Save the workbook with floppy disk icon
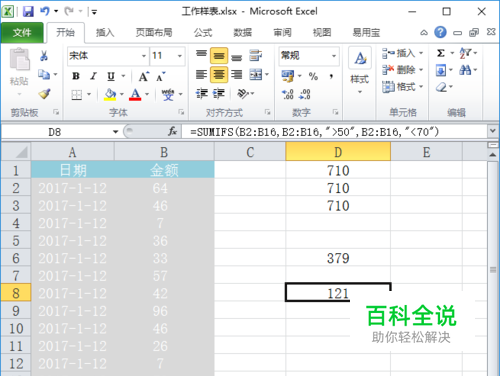The height and width of the screenshot is (376, 500). tap(28, 12)
